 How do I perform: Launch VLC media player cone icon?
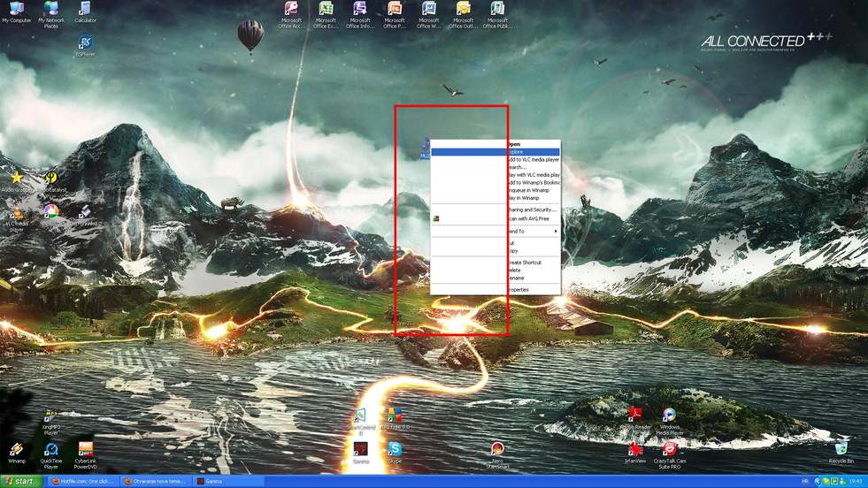pyautogui.click(x=17, y=219)
